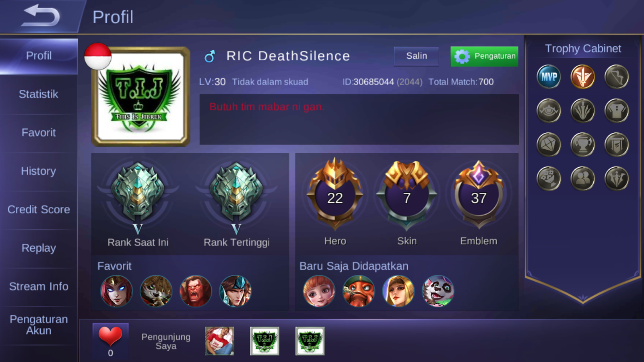Click the trophy cup badge in cabinet
Viewport: 644px width, 362px height.
point(582,144)
